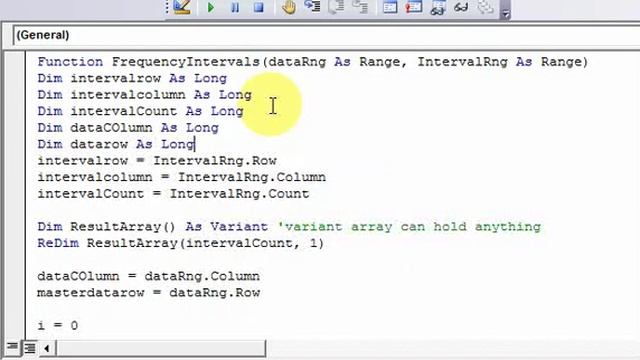Open the Locals Window icon
Viewport: 640px width, 360px height.
(x=390, y=7)
